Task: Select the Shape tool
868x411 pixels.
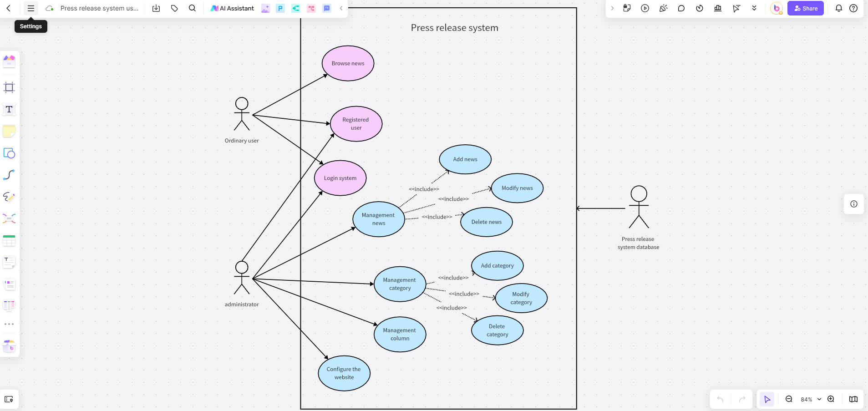Action: [x=9, y=153]
